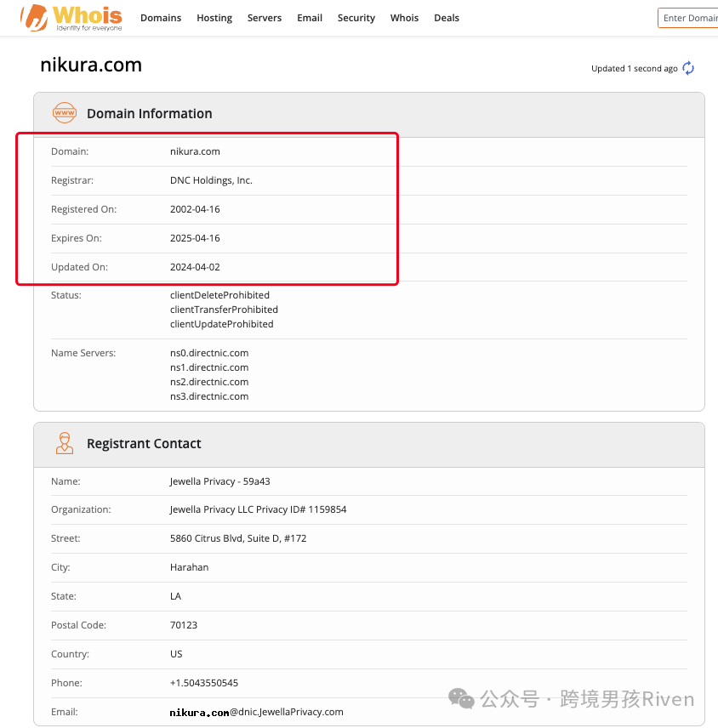Click the Registrant Contact person icon
Image resolution: width=718 pixels, height=728 pixels.
point(65,443)
